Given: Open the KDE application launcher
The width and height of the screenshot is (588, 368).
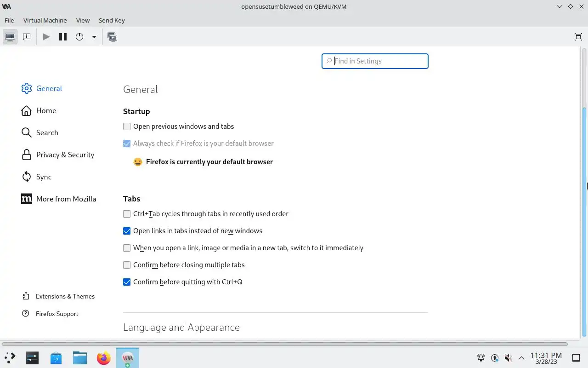Looking at the screenshot, I should pyautogui.click(x=10, y=358).
